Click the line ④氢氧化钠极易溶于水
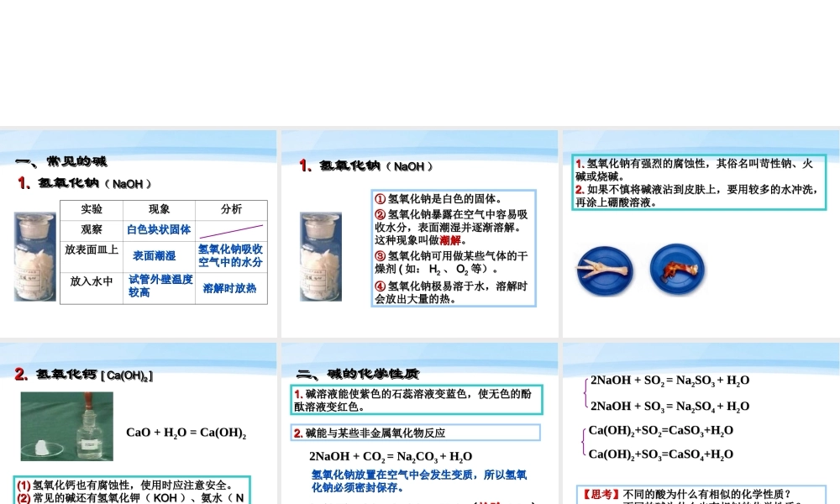Image resolution: width=840 pixels, height=504 pixels. point(451,292)
